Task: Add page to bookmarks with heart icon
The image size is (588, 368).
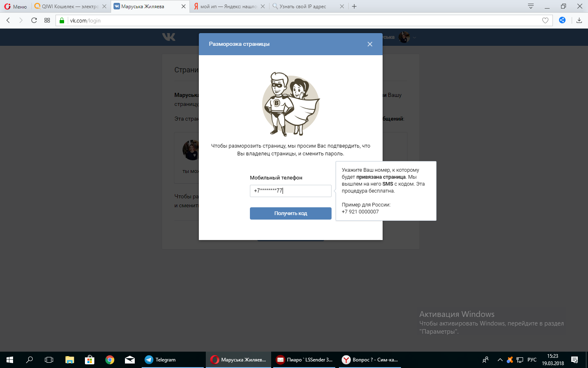Action: [545, 20]
